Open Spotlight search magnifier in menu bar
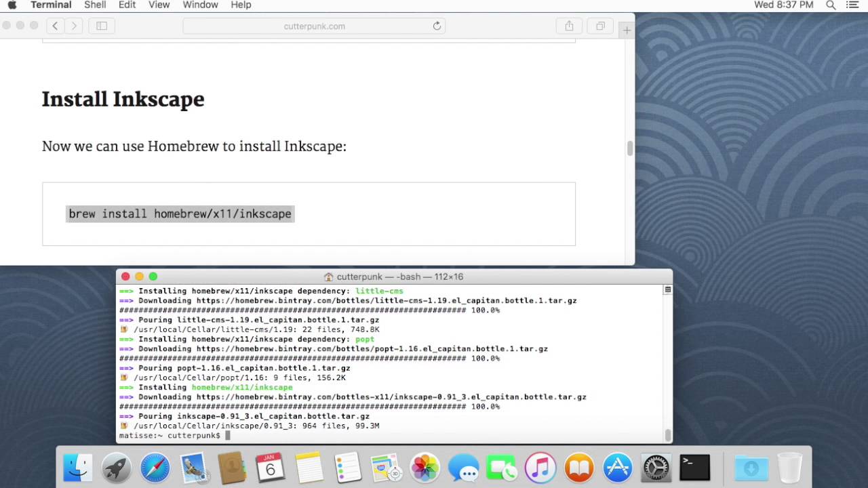Screen dimensions: 868x488 click(831, 5)
